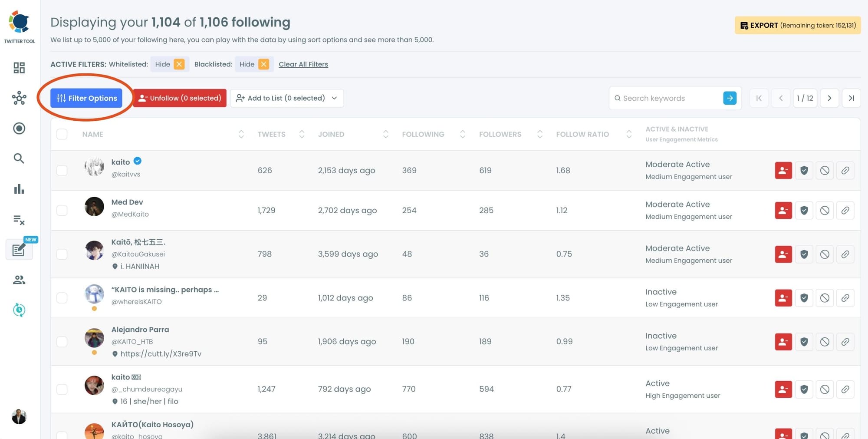This screenshot has height=439, width=868.
Task: Open the list-remove icon in sidebar
Action: (19, 220)
